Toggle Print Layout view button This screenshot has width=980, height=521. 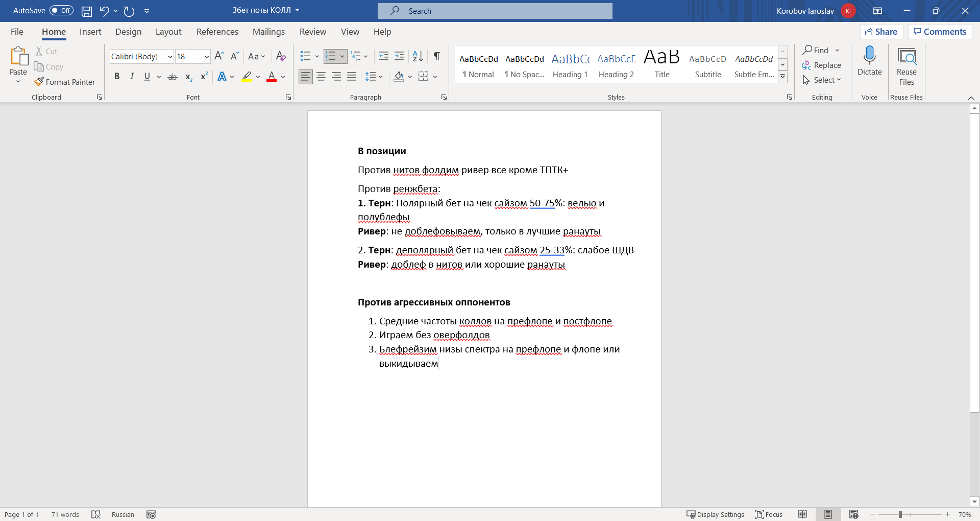(828, 514)
